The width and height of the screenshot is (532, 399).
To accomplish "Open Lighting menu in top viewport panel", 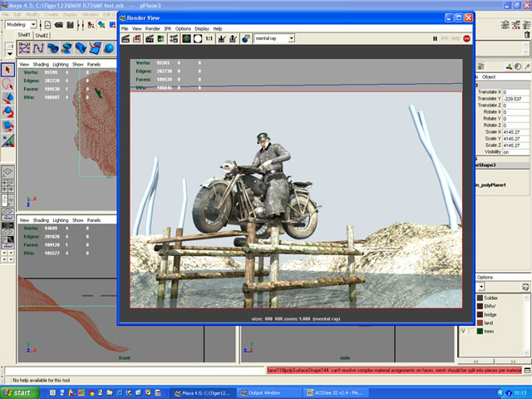I will click(61, 64).
